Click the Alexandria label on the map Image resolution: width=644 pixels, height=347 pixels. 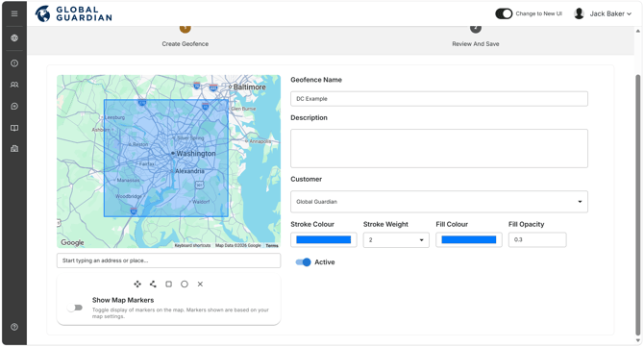[x=189, y=171]
